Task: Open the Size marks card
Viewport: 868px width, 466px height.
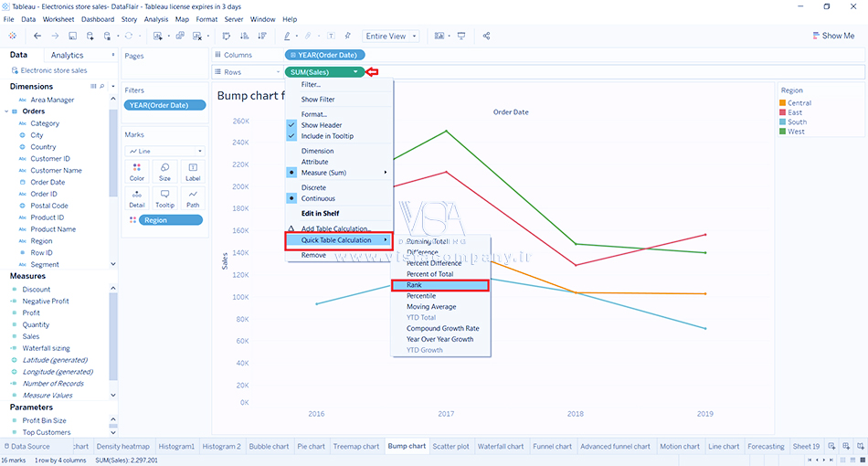Action: (164, 172)
